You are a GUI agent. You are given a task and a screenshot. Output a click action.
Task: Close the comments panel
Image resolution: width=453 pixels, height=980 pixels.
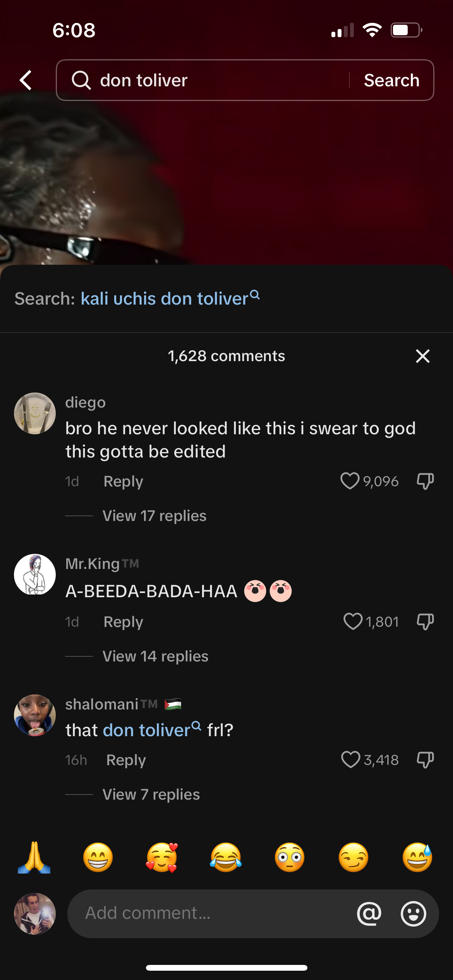422,356
